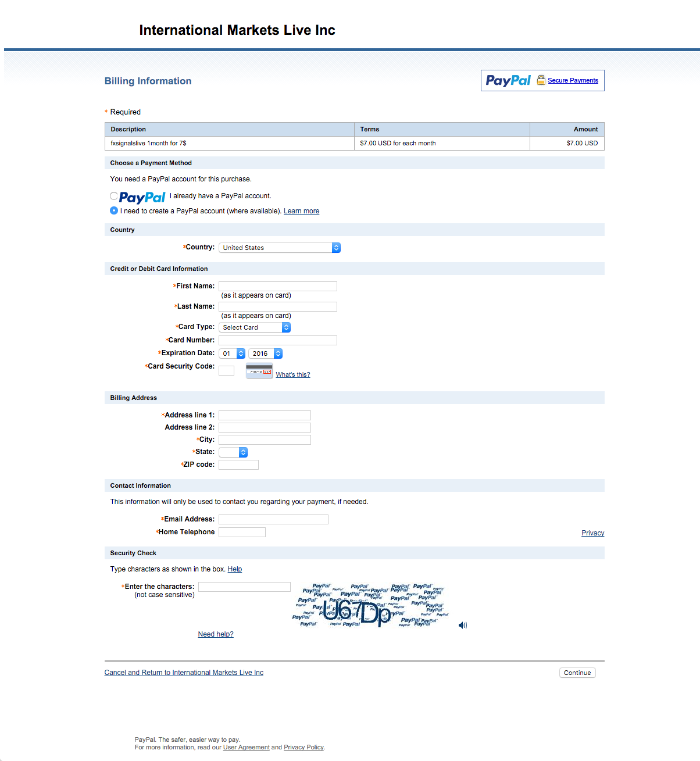Cancel and return to International Markets Live Inc
This screenshot has width=700, height=761.
click(x=184, y=673)
